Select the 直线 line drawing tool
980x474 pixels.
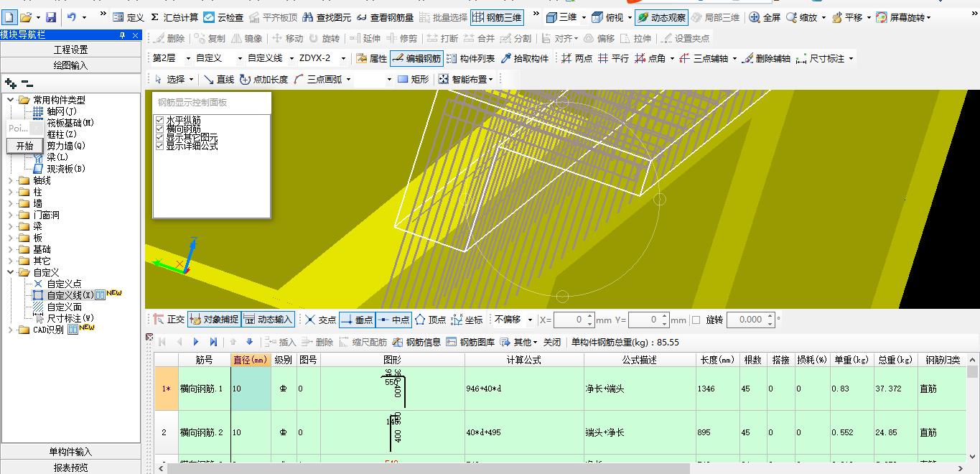[x=218, y=80]
